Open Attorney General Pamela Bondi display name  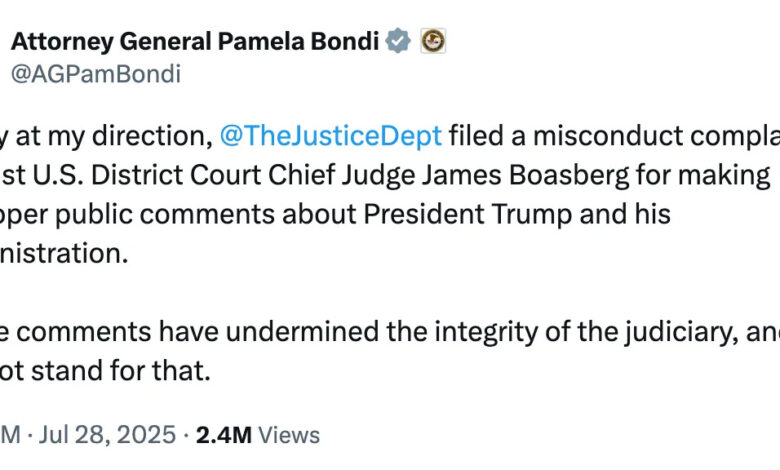tap(195, 42)
